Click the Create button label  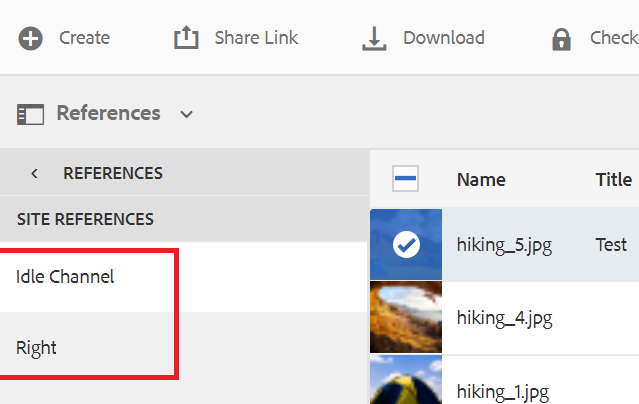pyautogui.click(x=84, y=38)
